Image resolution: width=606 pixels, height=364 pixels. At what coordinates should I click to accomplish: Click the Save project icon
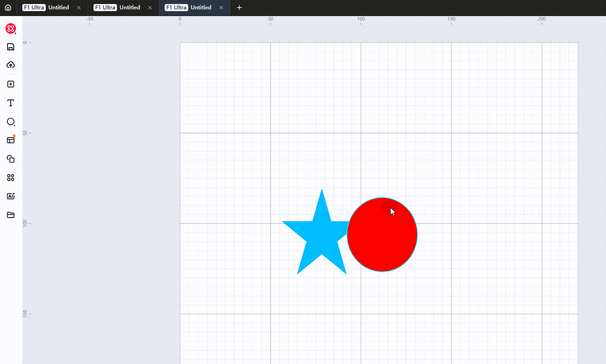11,47
